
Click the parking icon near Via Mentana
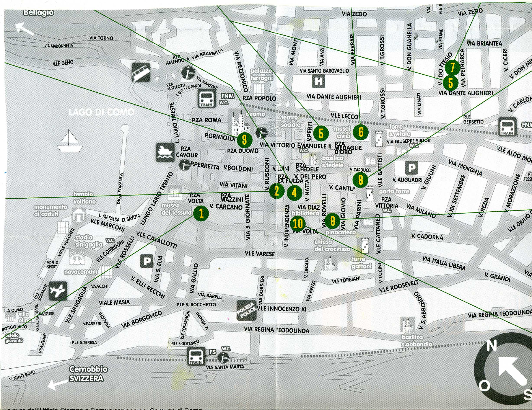click(x=412, y=168)
